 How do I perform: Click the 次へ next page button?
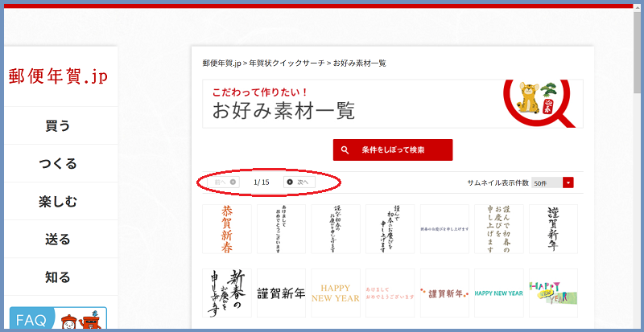299,182
